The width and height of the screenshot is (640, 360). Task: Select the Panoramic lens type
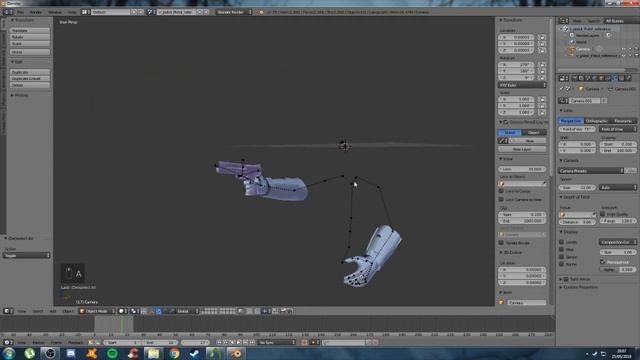[x=623, y=121]
